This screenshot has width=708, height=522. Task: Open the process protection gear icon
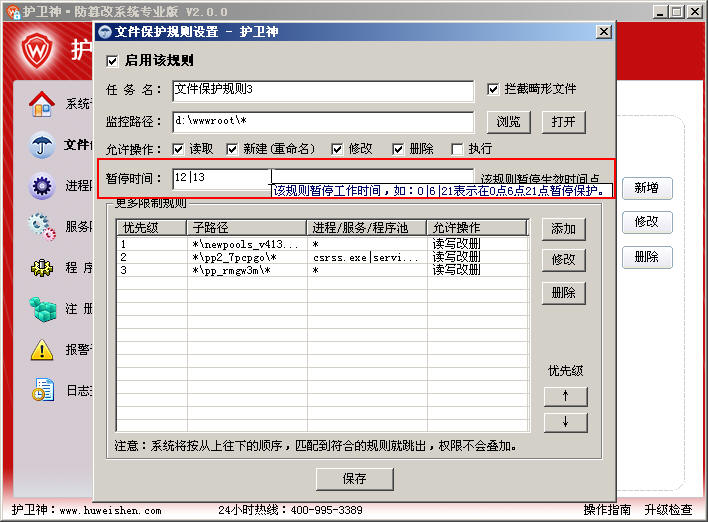pos(42,186)
